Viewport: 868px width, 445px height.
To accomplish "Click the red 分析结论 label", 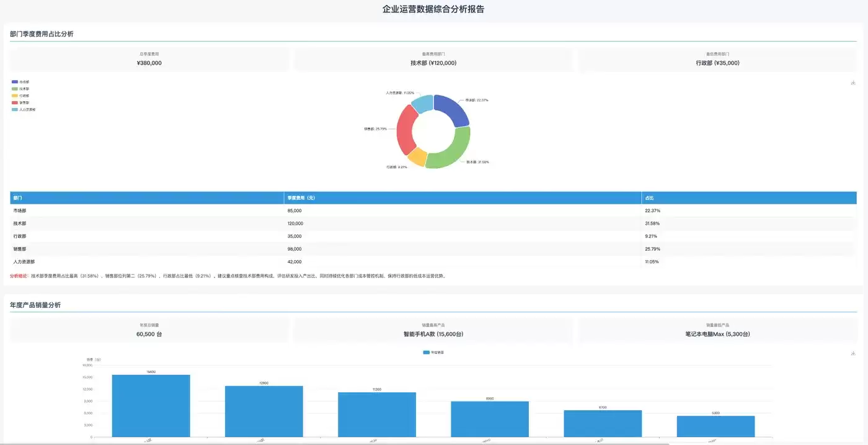I will pos(20,276).
